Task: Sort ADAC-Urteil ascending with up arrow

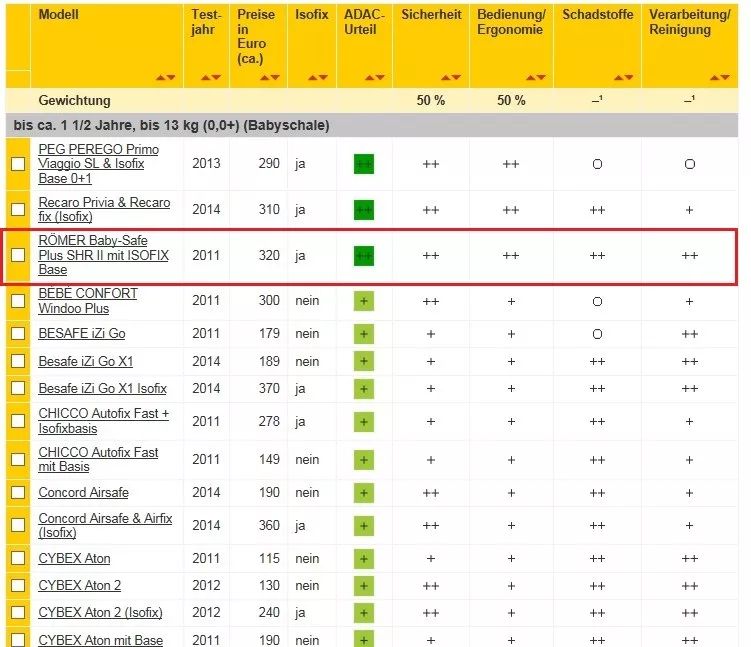Action: tap(369, 77)
